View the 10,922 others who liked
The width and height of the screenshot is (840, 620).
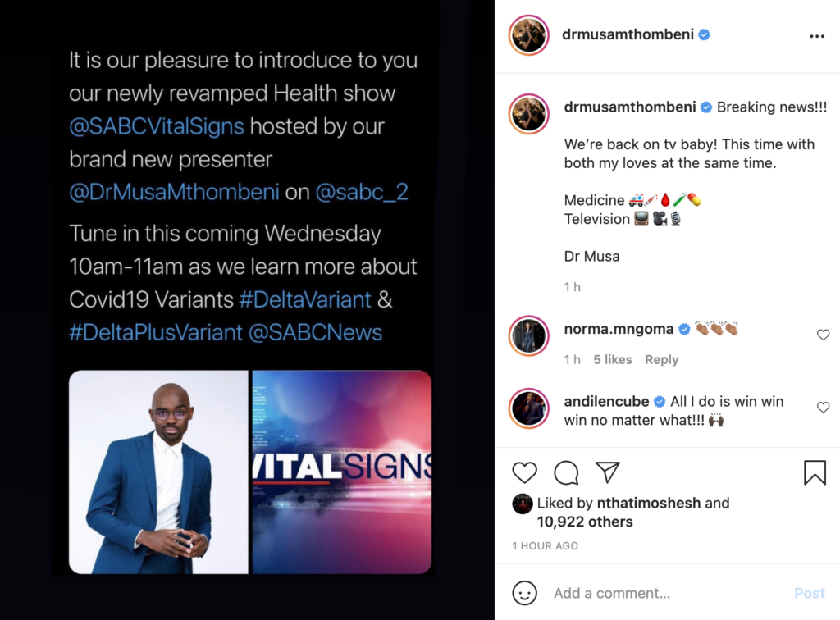coord(585,522)
